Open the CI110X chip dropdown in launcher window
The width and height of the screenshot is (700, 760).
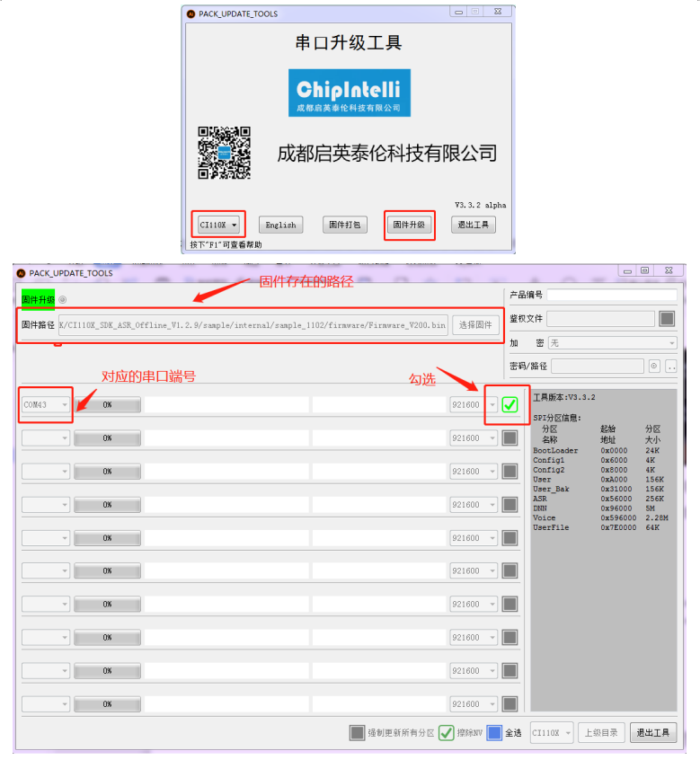[218, 225]
